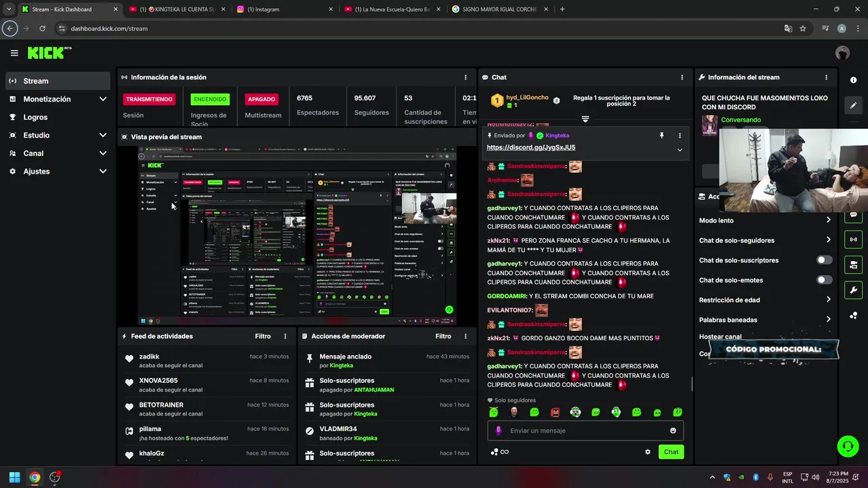Click the pencil edit icon in right sidebar
The height and width of the screenshot is (488, 868).
(853, 105)
